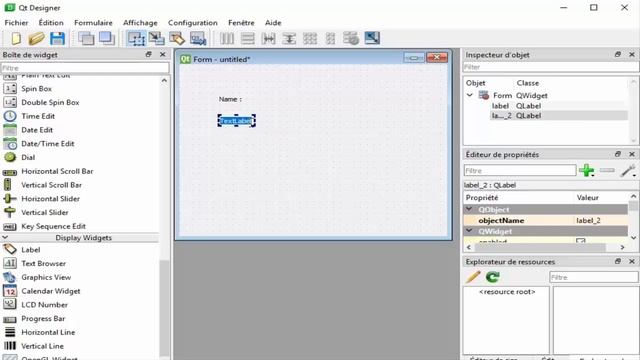Float the Explorateur de ressources panel
Viewport: 640px width, 360px height.
pos(618,261)
